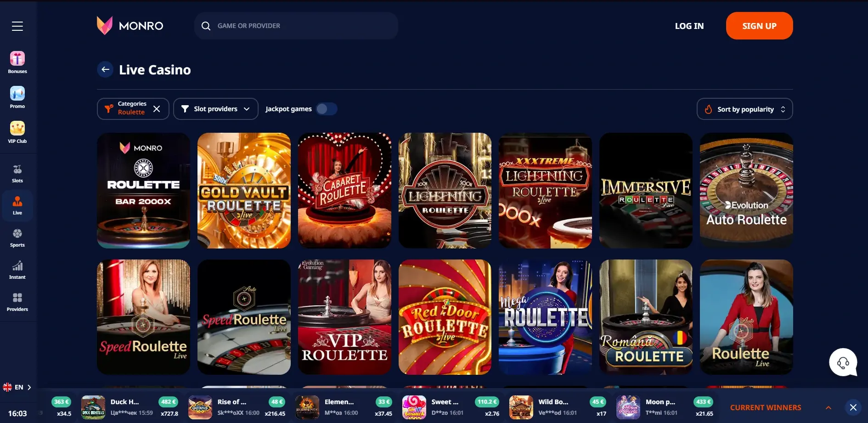Click the live support headset icon
The width and height of the screenshot is (868, 423).
tap(843, 363)
